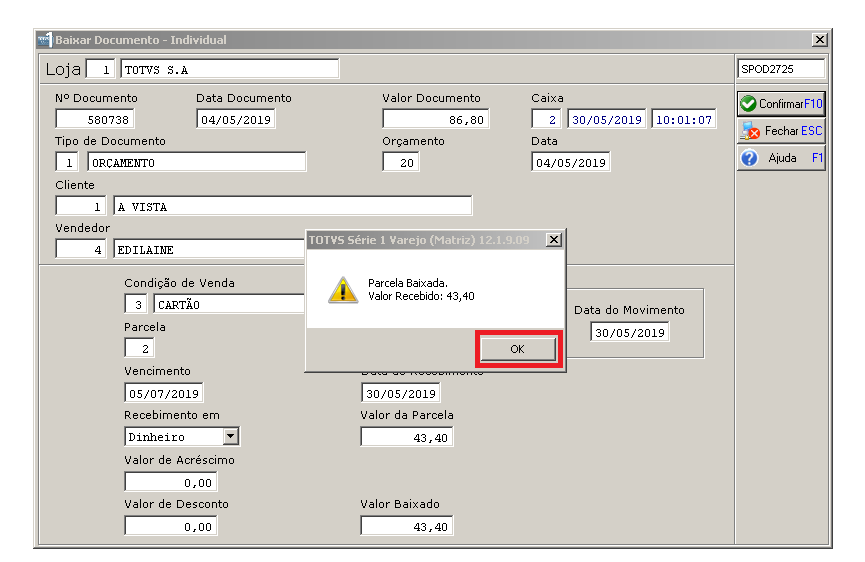
Task: Click the warning triangle icon in dialog
Action: tap(343, 290)
